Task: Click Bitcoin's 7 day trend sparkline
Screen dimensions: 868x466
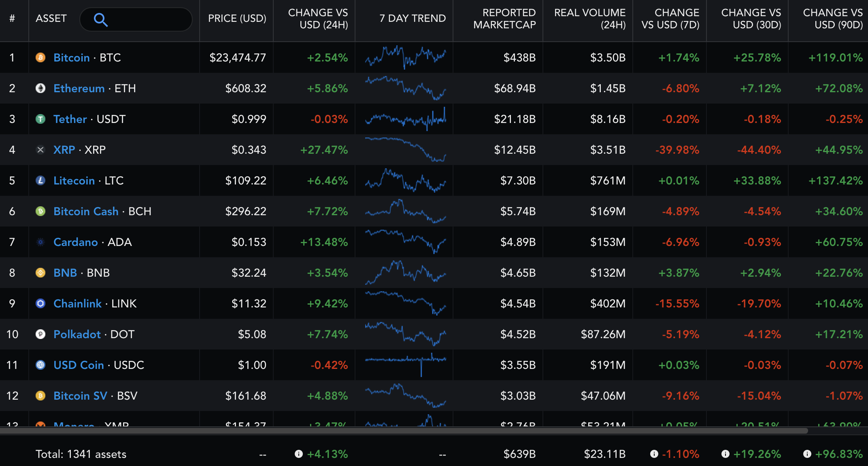Action: coord(405,57)
